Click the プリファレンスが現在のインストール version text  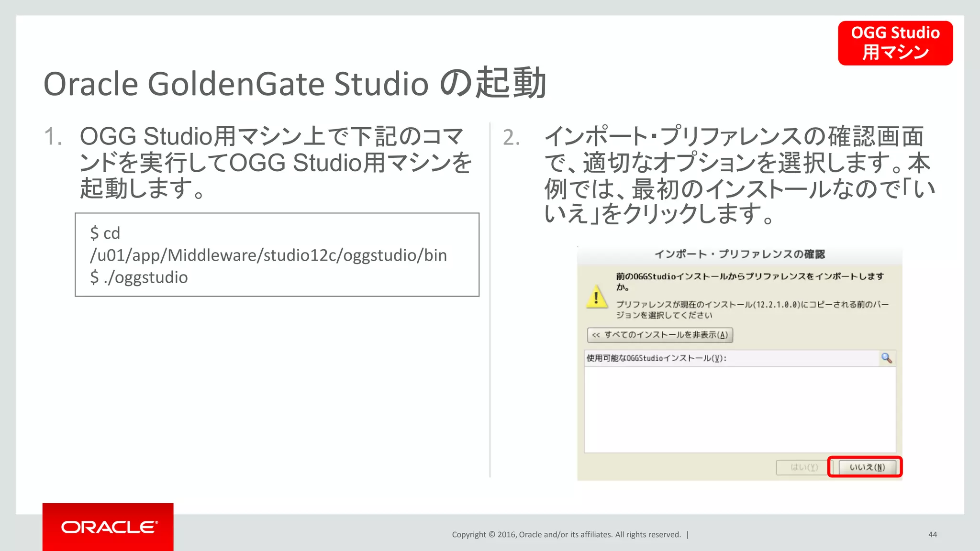pyautogui.click(x=752, y=309)
